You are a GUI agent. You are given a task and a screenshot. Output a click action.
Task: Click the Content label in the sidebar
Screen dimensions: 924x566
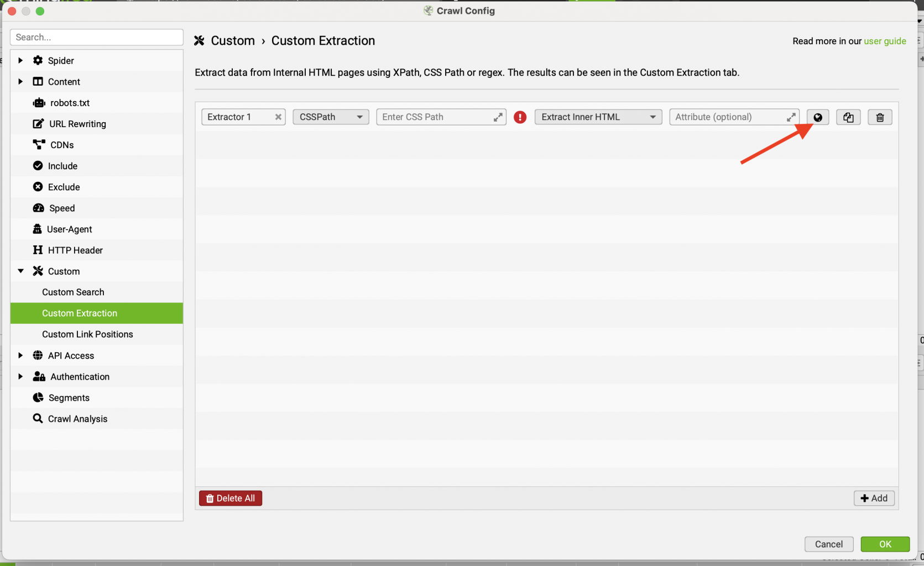click(64, 82)
